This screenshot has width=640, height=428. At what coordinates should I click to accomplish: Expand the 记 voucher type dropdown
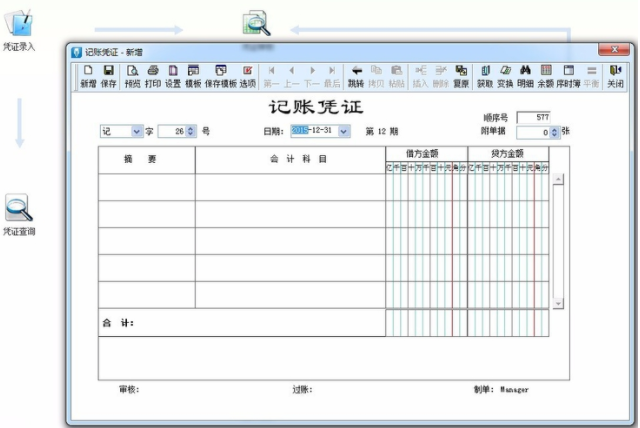click(x=136, y=131)
